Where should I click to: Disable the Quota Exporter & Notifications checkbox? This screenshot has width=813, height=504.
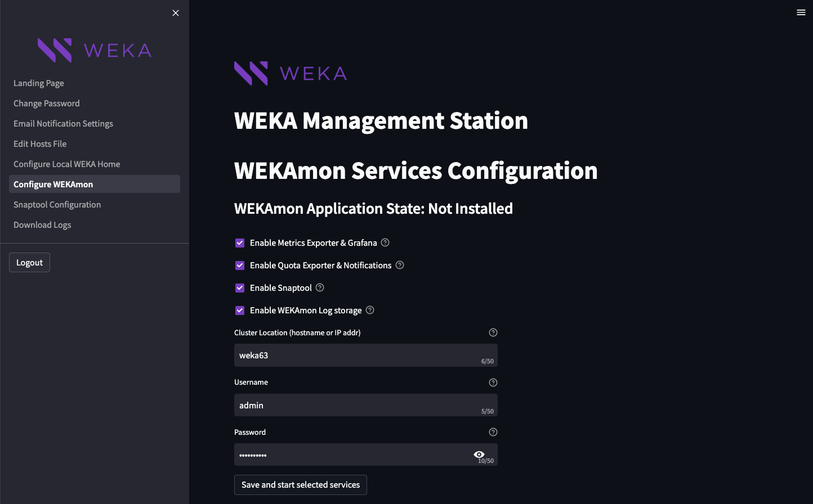[x=240, y=265]
